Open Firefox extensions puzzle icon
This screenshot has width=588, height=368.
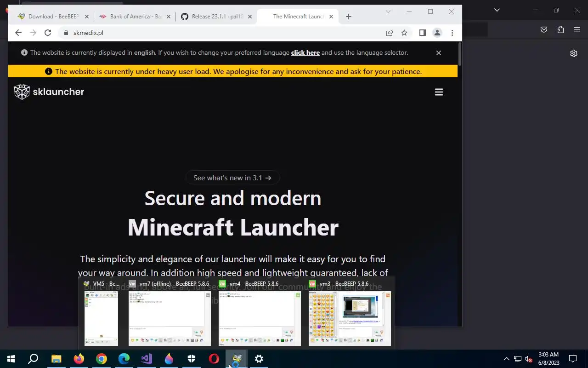pos(560,29)
